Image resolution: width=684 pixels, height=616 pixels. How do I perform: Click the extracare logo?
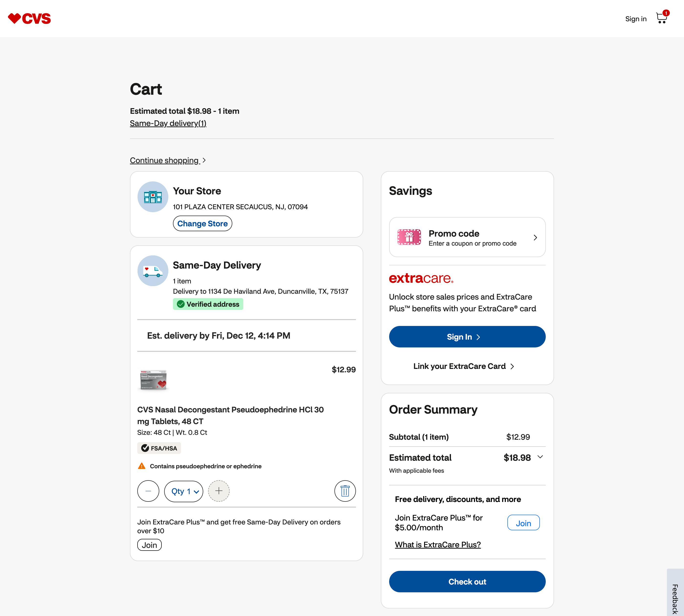pos(421,278)
